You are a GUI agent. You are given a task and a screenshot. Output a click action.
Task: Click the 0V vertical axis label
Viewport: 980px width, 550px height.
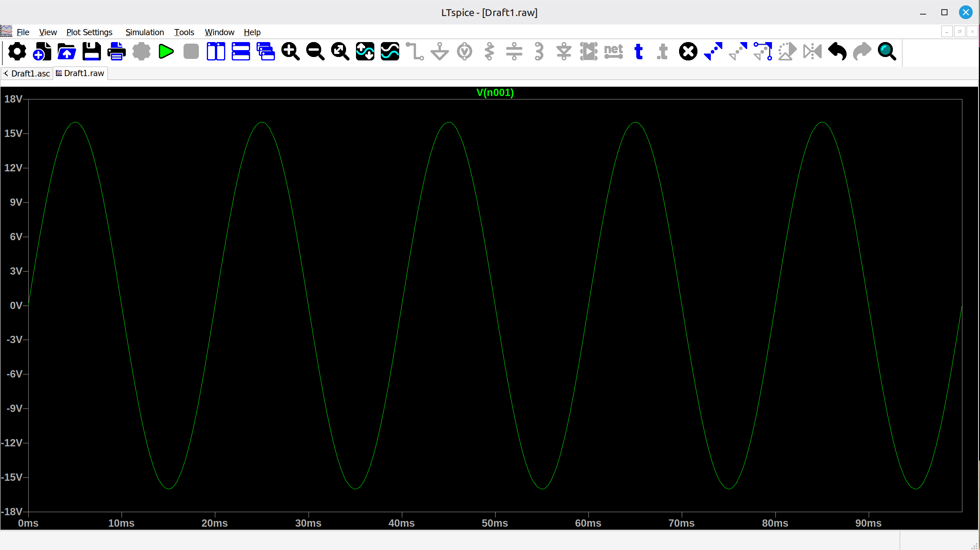point(16,305)
